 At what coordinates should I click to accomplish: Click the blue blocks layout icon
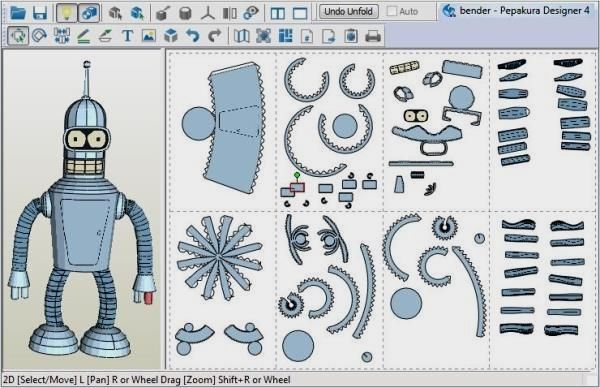pos(285,36)
